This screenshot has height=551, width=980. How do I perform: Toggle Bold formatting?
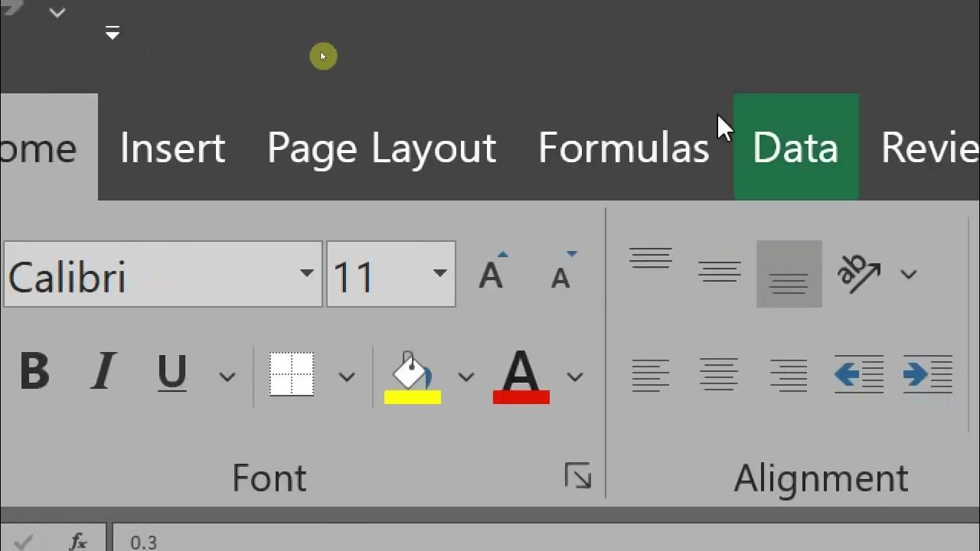click(34, 373)
